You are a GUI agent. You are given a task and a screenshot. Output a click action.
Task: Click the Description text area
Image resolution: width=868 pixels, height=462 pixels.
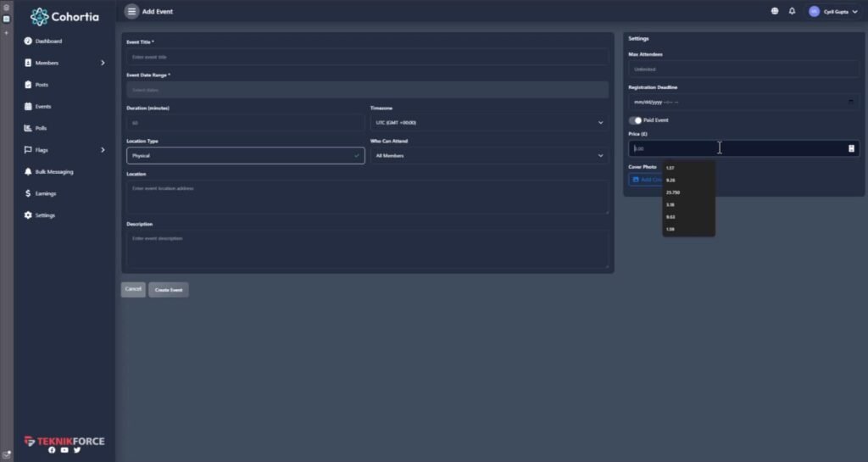368,249
